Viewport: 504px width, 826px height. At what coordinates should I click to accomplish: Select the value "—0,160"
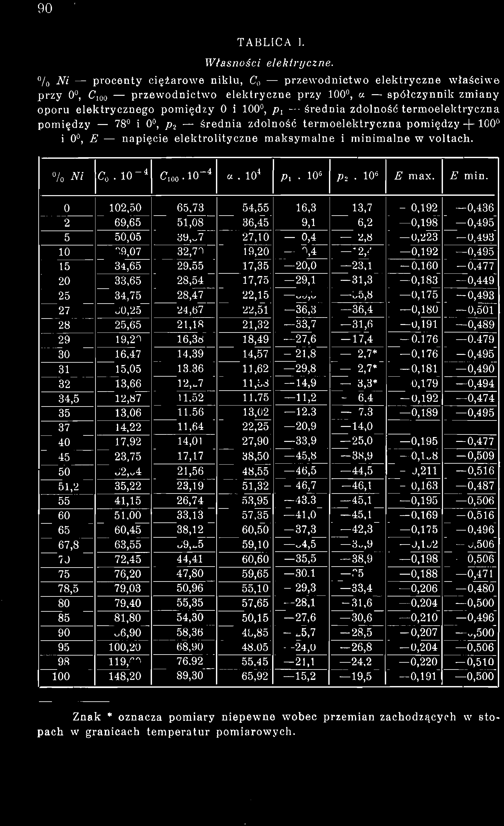click(x=420, y=267)
